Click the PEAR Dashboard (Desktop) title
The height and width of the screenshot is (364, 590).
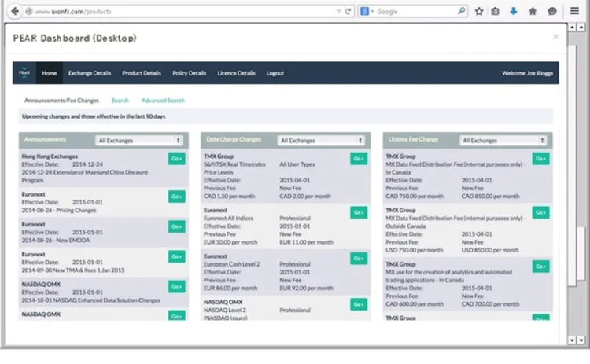tap(75, 38)
